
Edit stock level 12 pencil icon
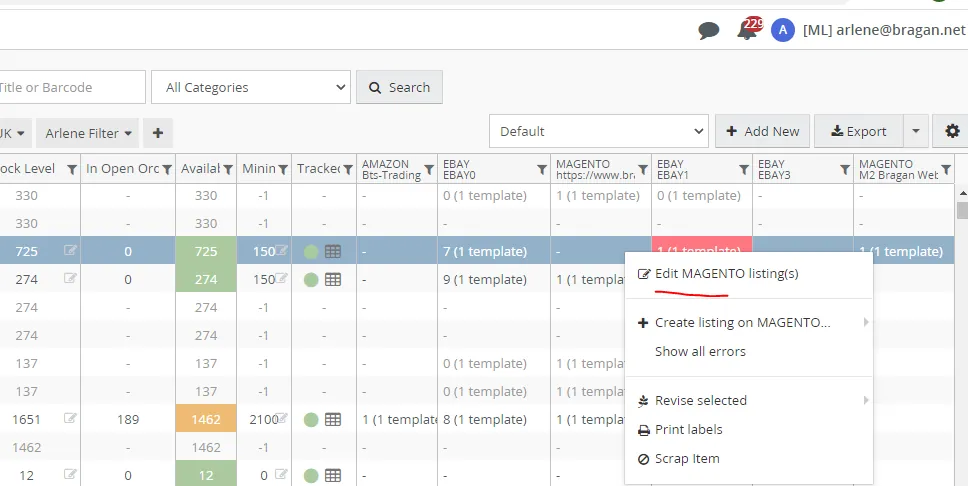click(x=70, y=474)
